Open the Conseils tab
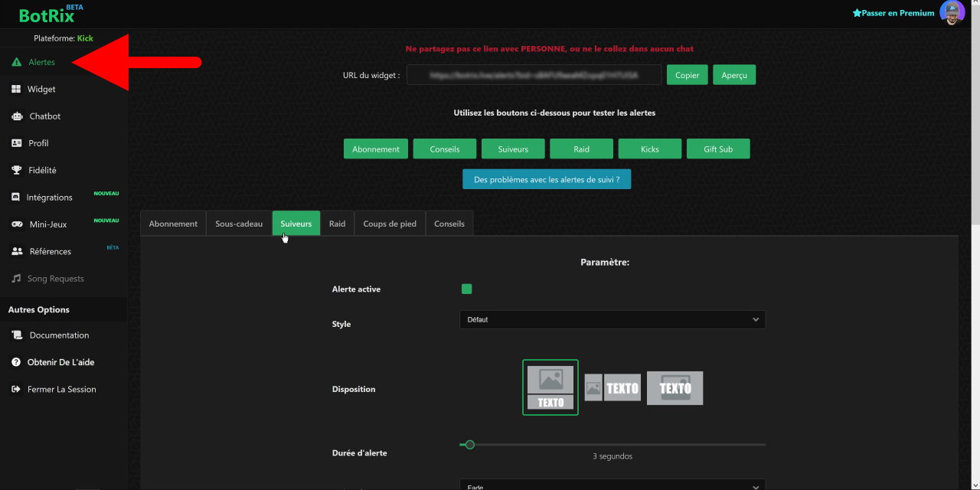The image size is (980, 490). 449,224
